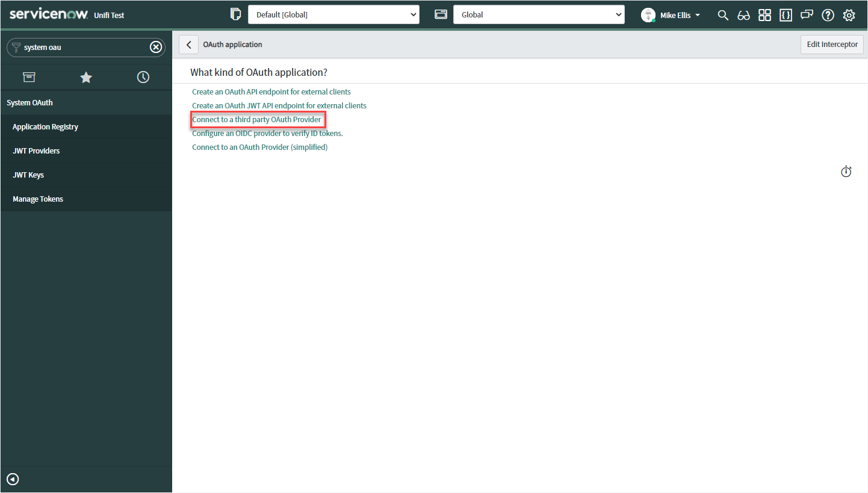
Task: Click the 'What kind of OAuth application?' heading
Action: pyautogui.click(x=259, y=72)
